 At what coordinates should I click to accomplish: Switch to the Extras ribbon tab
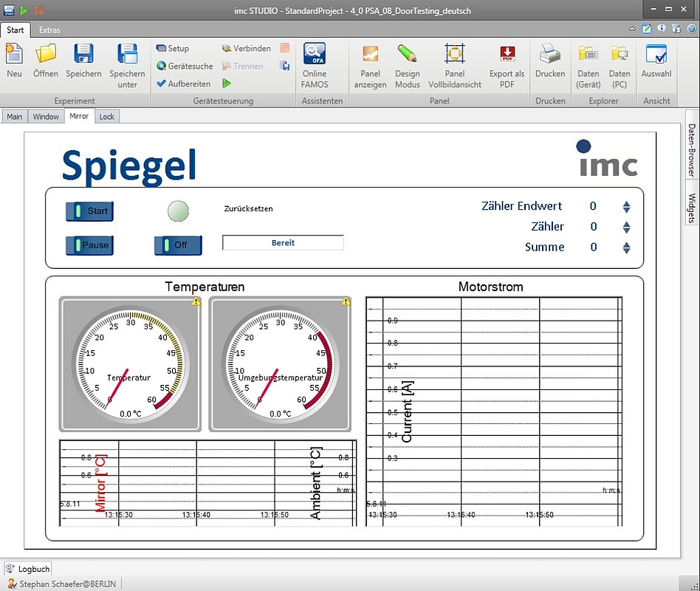click(49, 30)
